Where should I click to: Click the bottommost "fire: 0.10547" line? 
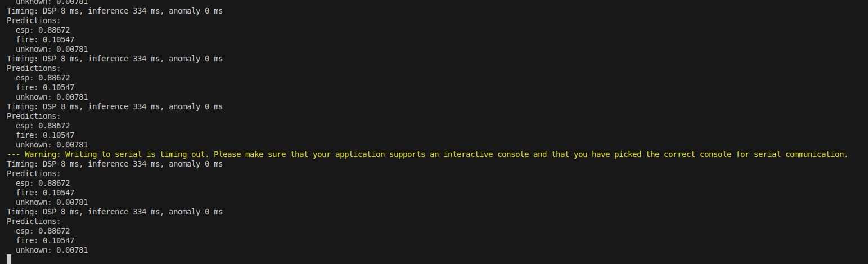pyautogui.click(x=45, y=240)
